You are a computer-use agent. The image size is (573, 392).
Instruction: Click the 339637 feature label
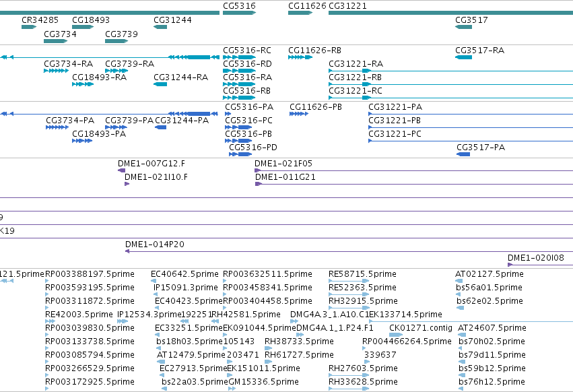380,356
